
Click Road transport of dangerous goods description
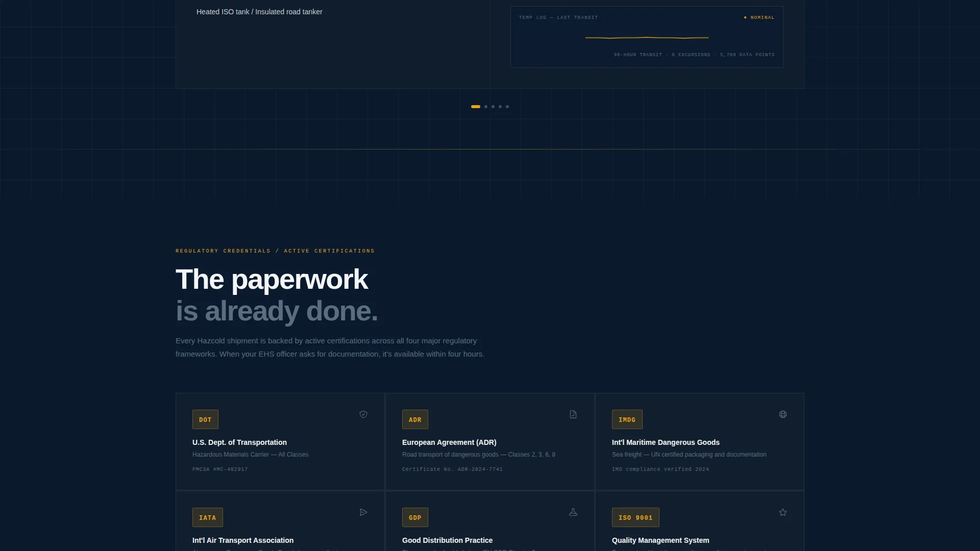479,455
